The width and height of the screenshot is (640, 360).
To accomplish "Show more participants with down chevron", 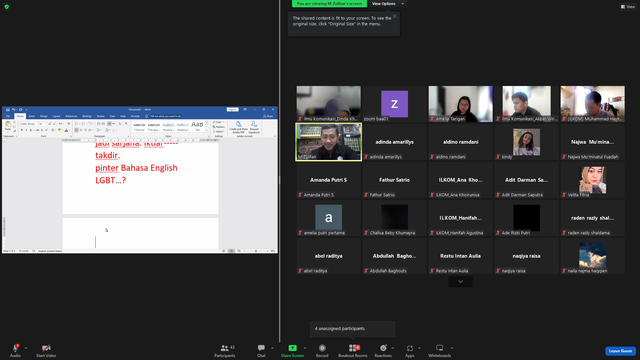I will 460,282.
